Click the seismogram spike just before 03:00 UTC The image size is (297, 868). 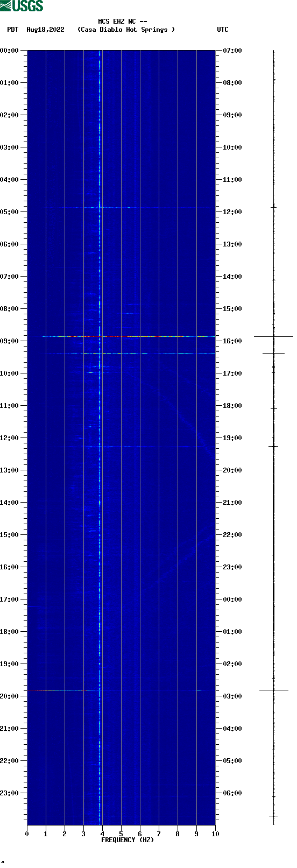273,690
